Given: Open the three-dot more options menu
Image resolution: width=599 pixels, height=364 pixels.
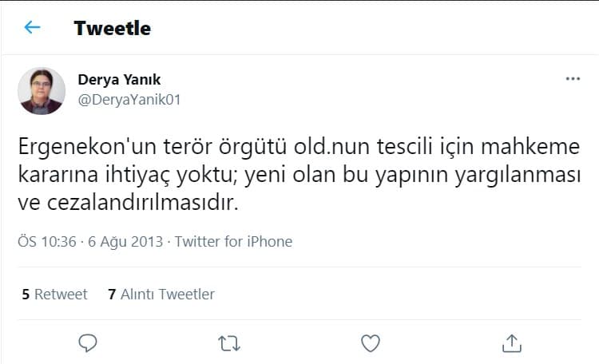Looking at the screenshot, I should click(x=573, y=79).
